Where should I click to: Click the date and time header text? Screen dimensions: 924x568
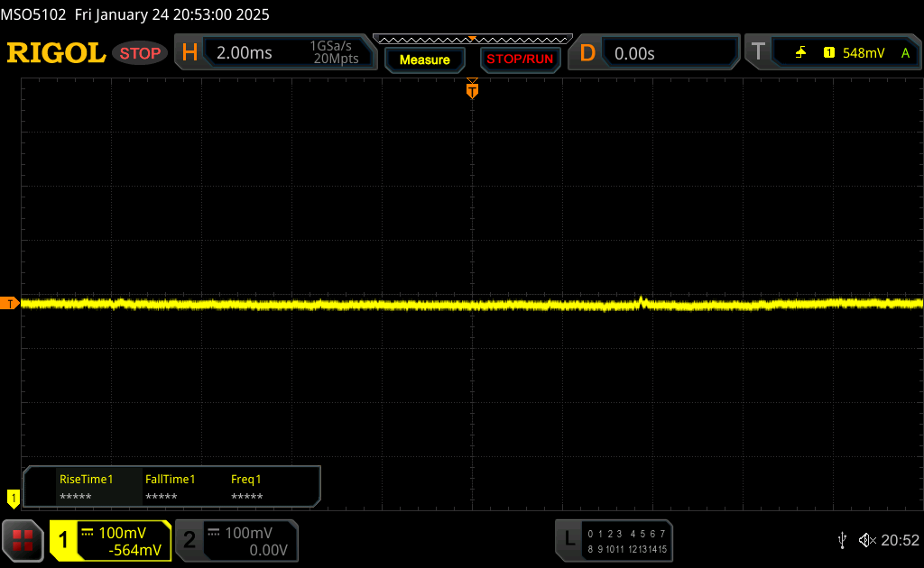pyautogui.click(x=172, y=14)
